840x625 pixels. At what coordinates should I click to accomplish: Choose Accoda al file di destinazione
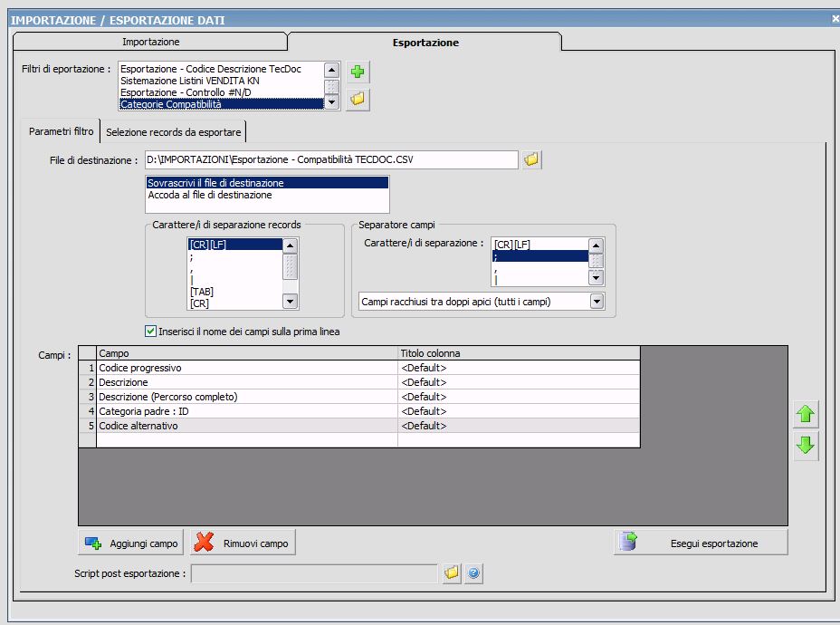tap(267, 195)
